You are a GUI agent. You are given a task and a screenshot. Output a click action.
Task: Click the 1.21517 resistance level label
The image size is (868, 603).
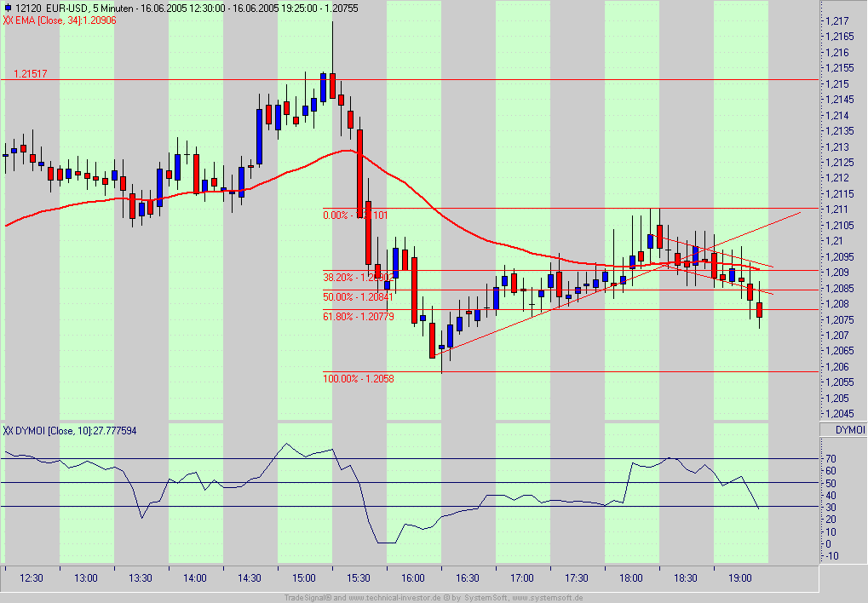(x=31, y=73)
